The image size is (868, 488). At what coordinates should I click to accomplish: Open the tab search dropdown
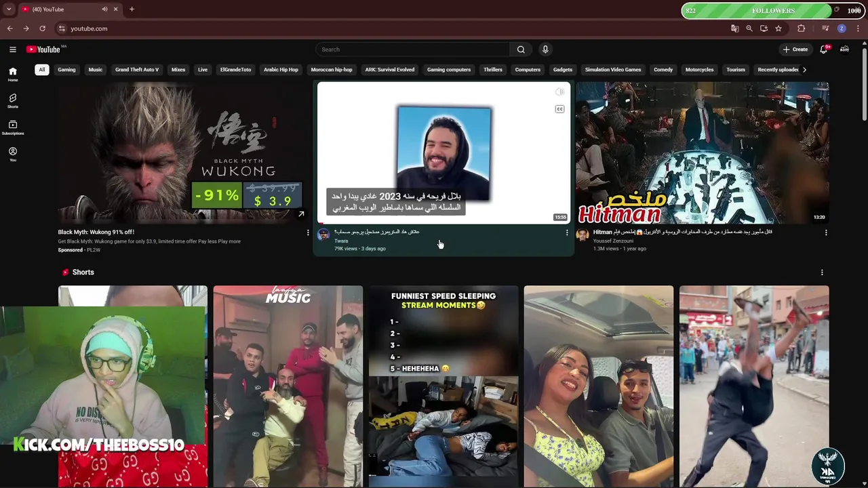[x=9, y=9]
